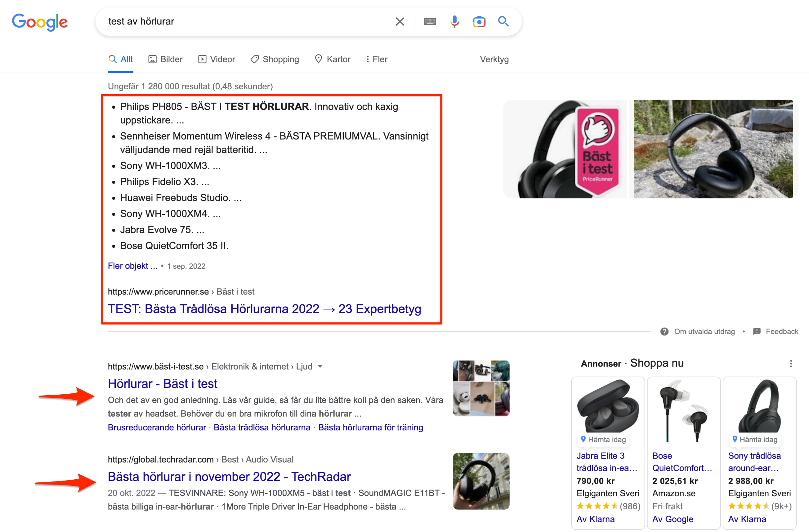Click the 'Bose QuietComfort 35 II.' list item
Image resolution: width=809 pixels, height=532 pixels.
pyautogui.click(x=174, y=246)
